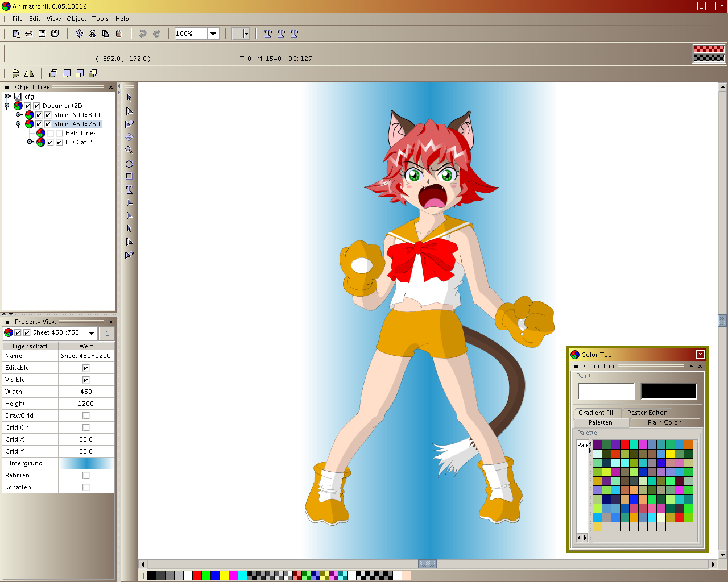Toggle first checkbox of HD Cat 2
Viewport: 728px width, 582px height.
click(50, 142)
